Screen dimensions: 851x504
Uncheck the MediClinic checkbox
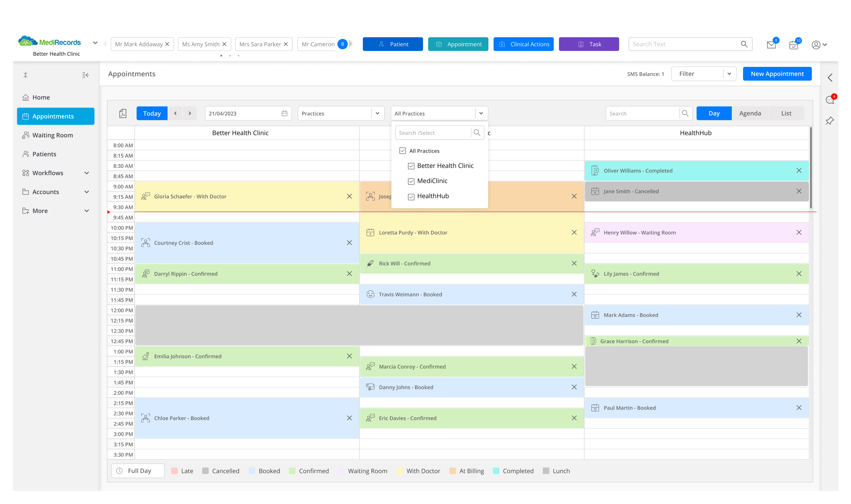(x=411, y=181)
